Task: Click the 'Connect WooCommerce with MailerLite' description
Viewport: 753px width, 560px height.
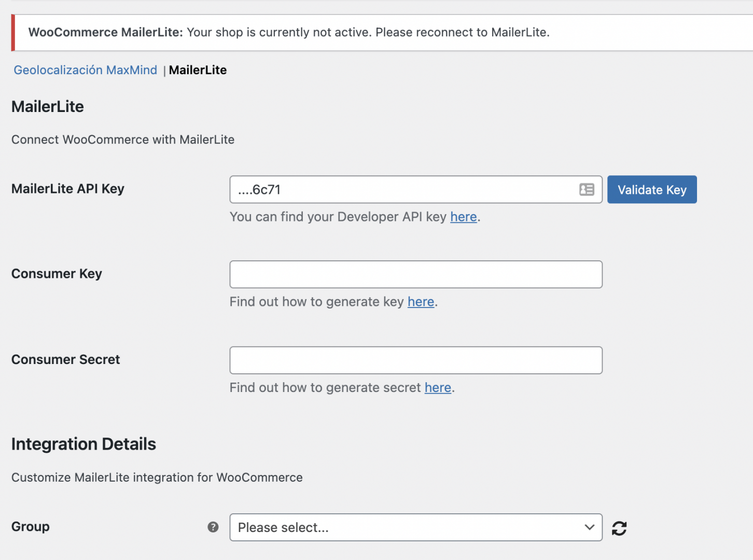Action: pos(123,139)
